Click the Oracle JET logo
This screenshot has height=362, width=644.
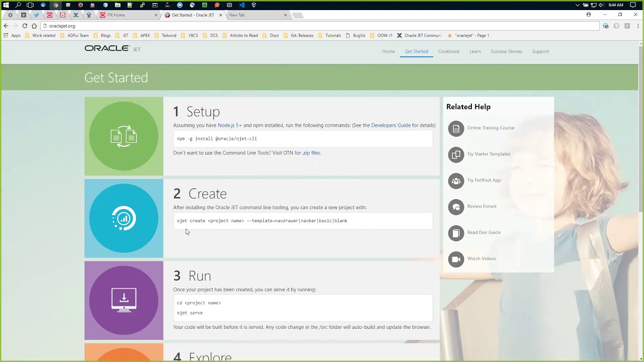pos(112,48)
